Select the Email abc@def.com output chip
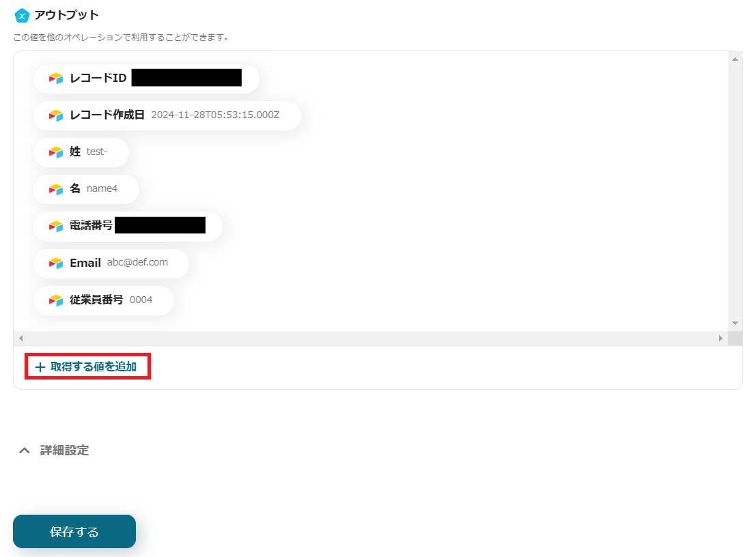This screenshot has width=756, height=557. click(111, 263)
